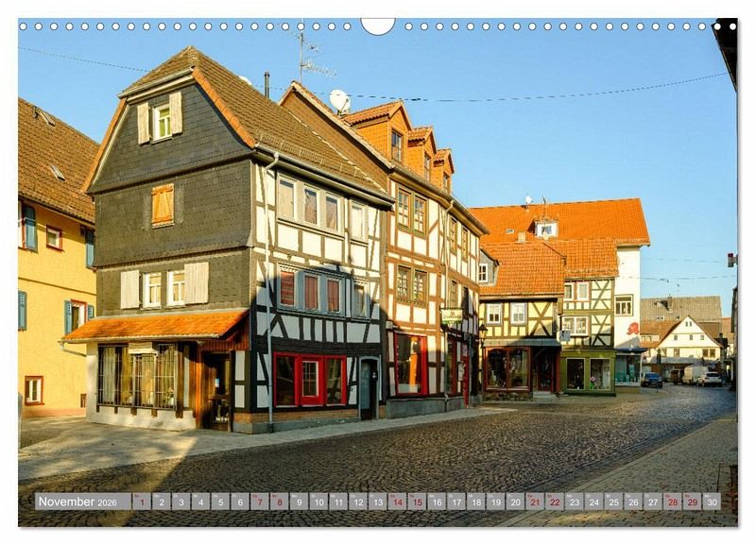The width and height of the screenshot is (756, 545).
Task: Select day 20 in the calendar strip
Action: [515, 502]
